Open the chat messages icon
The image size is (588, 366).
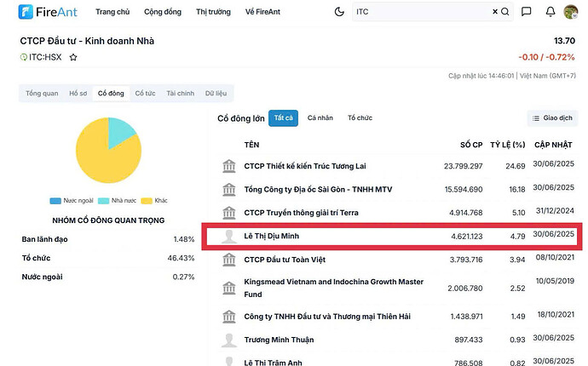point(527,13)
